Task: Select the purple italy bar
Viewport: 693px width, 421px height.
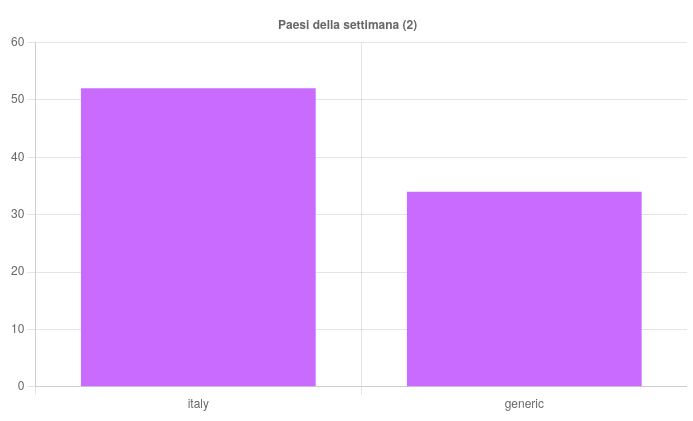Action: 198,237
